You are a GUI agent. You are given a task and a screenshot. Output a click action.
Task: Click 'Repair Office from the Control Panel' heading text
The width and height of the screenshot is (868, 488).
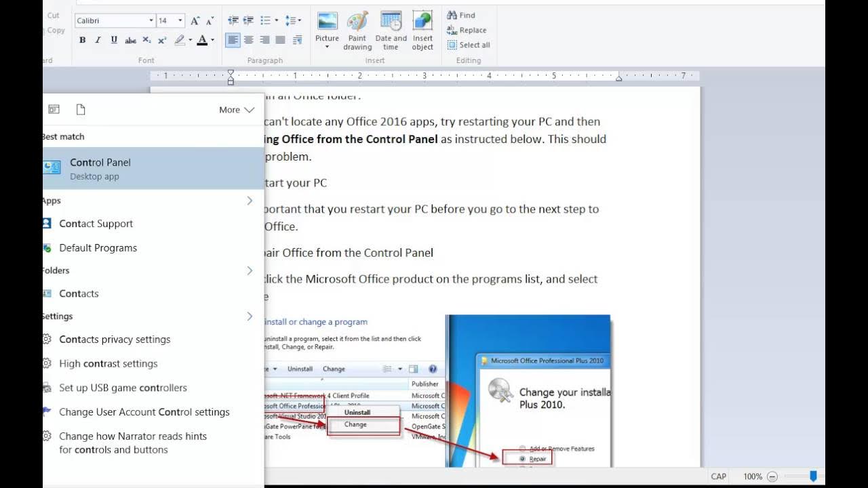(349, 253)
